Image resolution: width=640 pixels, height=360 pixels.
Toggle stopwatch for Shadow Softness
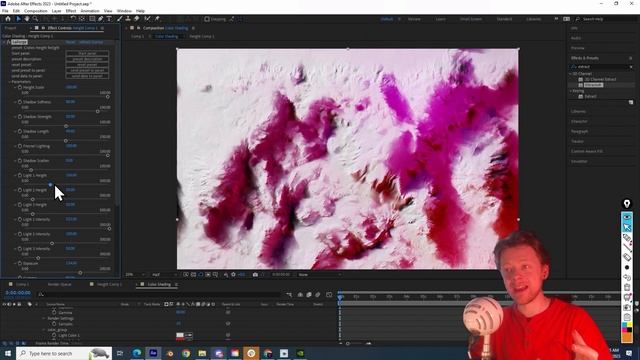(20, 102)
